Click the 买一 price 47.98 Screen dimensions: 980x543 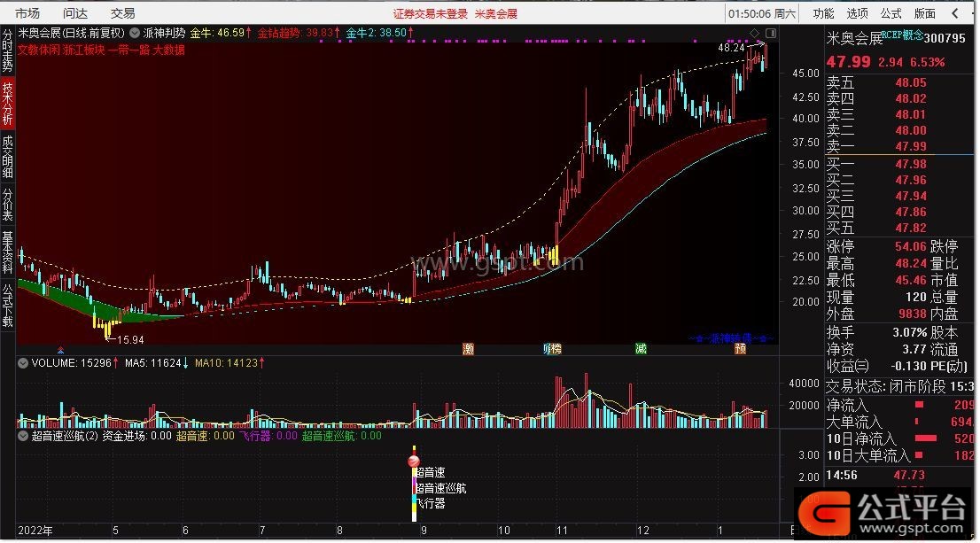[911, 165]
